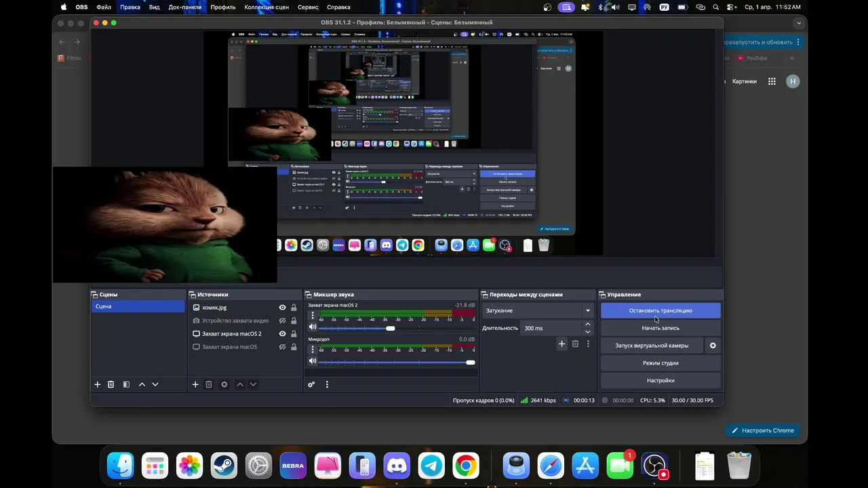The width and height of the screenshot is (868, 488).
Task: Select the Сцена item in scenes list
Action: point(138,306)
